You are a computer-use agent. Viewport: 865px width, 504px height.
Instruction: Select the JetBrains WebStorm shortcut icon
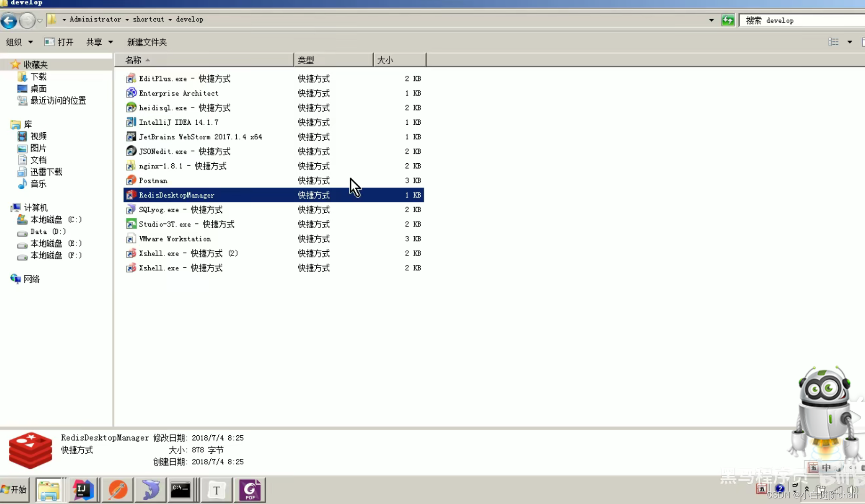[x=131, y=137]
